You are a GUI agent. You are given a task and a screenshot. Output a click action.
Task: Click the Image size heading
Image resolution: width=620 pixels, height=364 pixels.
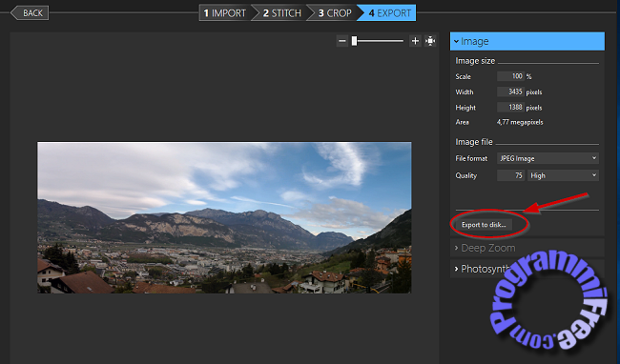(x=475, y=61)
